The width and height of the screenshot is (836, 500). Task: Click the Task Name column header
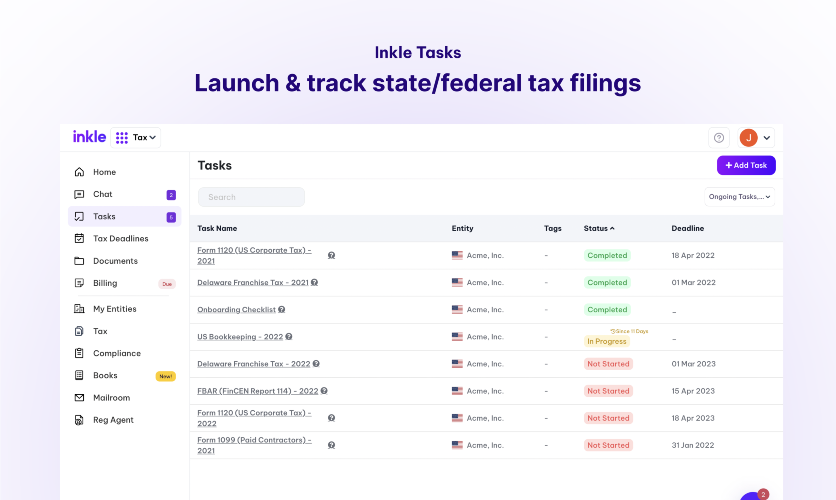tap(217, 228)
